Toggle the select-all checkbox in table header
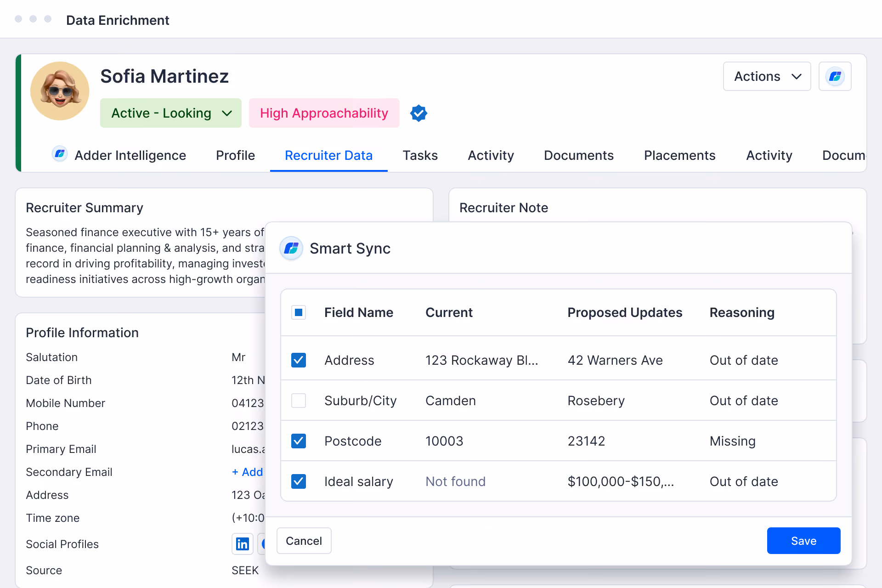Image resolution: width=882 pixels, height=588 pixels. coord(299,313)
